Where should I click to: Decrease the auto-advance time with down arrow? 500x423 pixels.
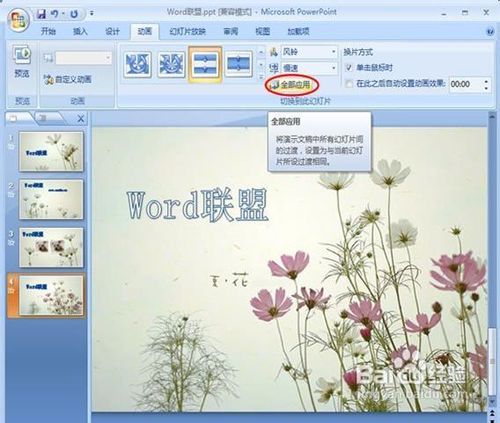[x=486, y=88]
